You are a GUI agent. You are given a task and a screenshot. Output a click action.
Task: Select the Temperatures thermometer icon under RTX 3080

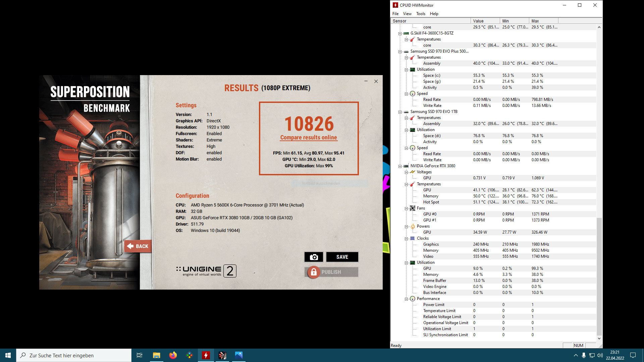[x=413, y=184]
